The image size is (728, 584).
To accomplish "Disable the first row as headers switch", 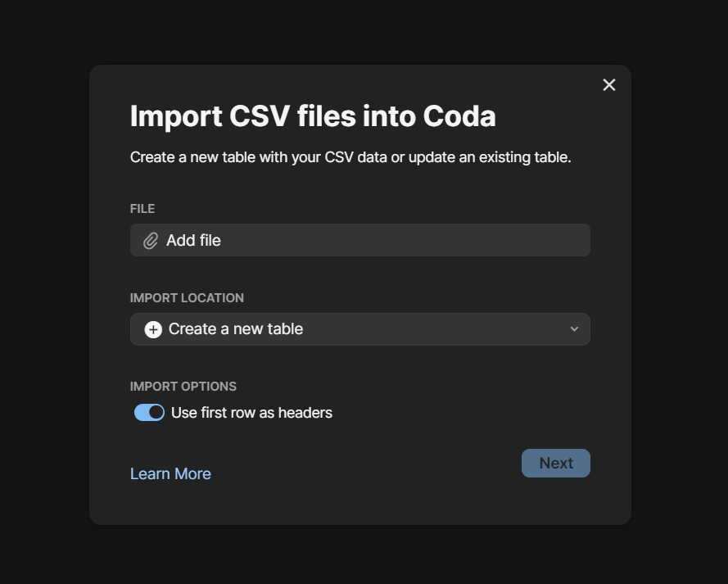I will [149, 412].
